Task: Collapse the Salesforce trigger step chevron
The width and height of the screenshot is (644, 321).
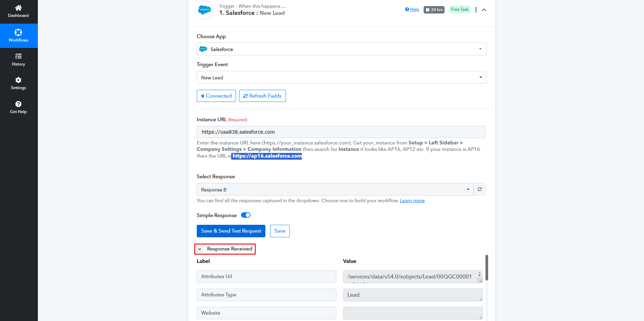Action: [484, 10]
